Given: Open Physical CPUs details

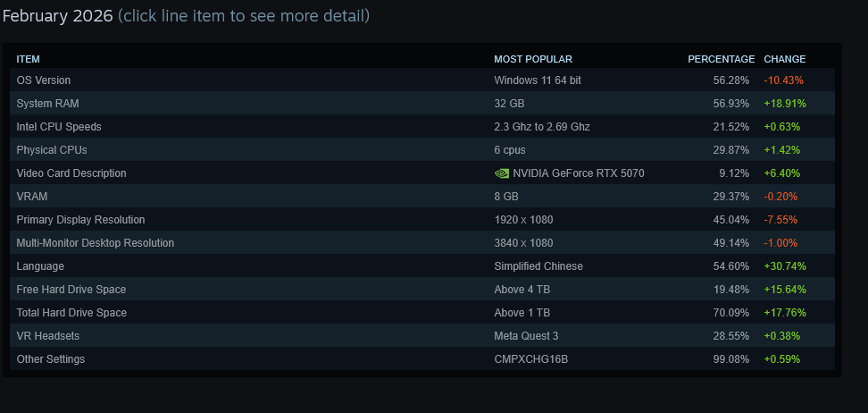Looking at the screenshot, I should pos(52,150).
